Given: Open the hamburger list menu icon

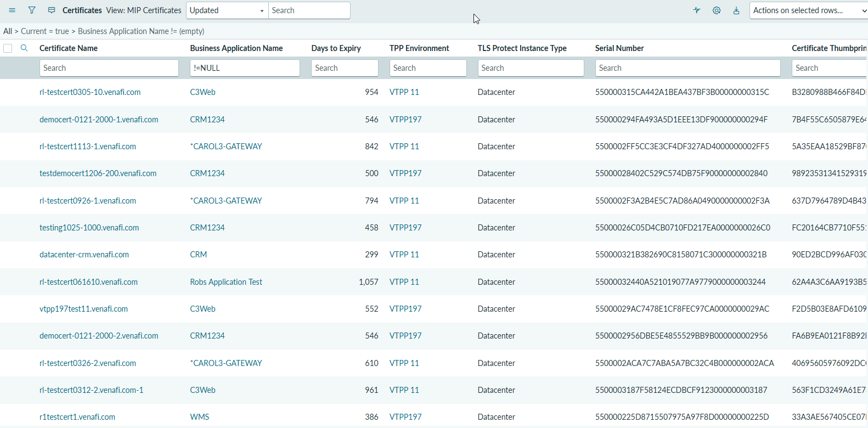Looking at the screenshot, I should 12,10.
